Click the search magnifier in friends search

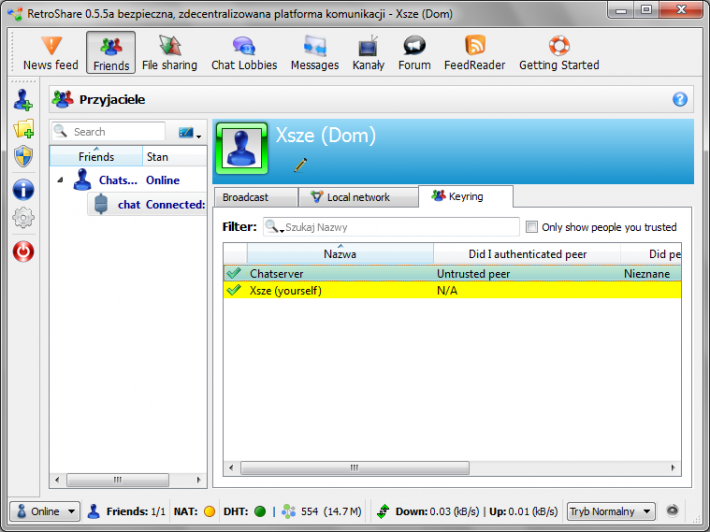pyautogui.click(x=60, y=131)
